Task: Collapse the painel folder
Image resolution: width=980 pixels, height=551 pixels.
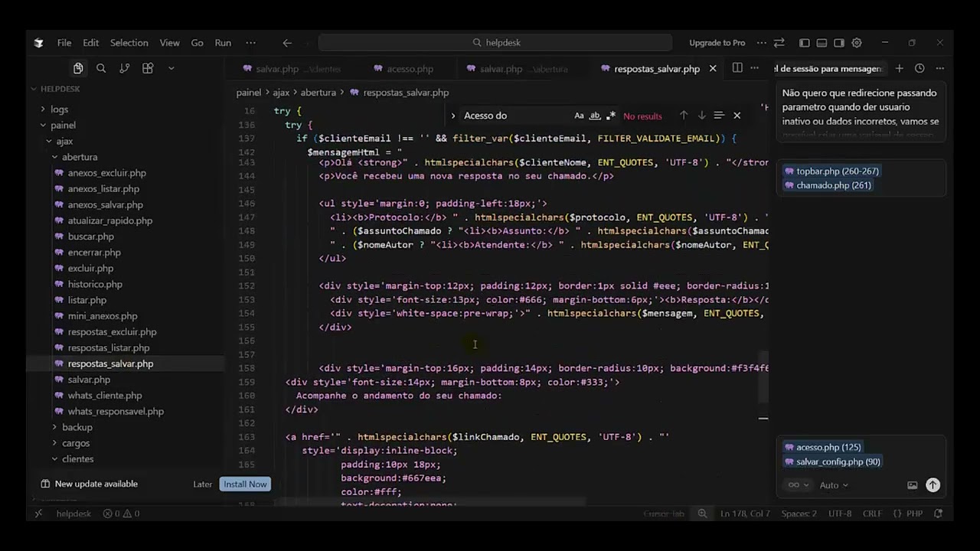Action: 63,125
